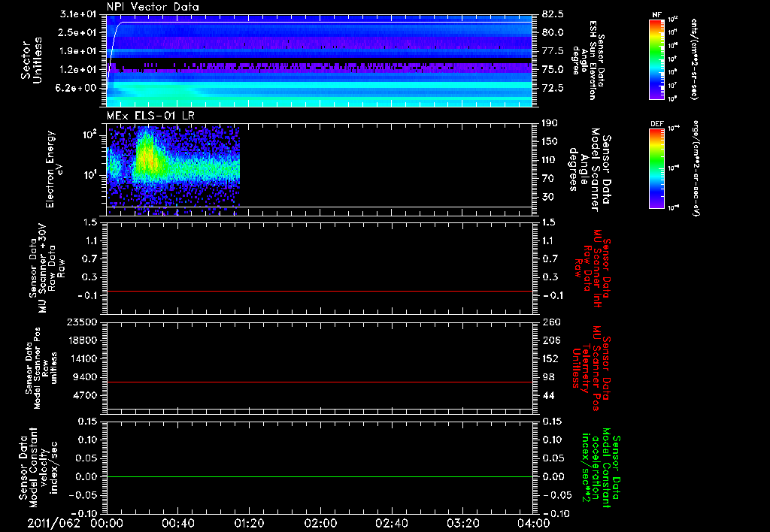
Task: Click the red 'MU Scanner Inh Raw Data' label
Action: (x=592, y=268)
